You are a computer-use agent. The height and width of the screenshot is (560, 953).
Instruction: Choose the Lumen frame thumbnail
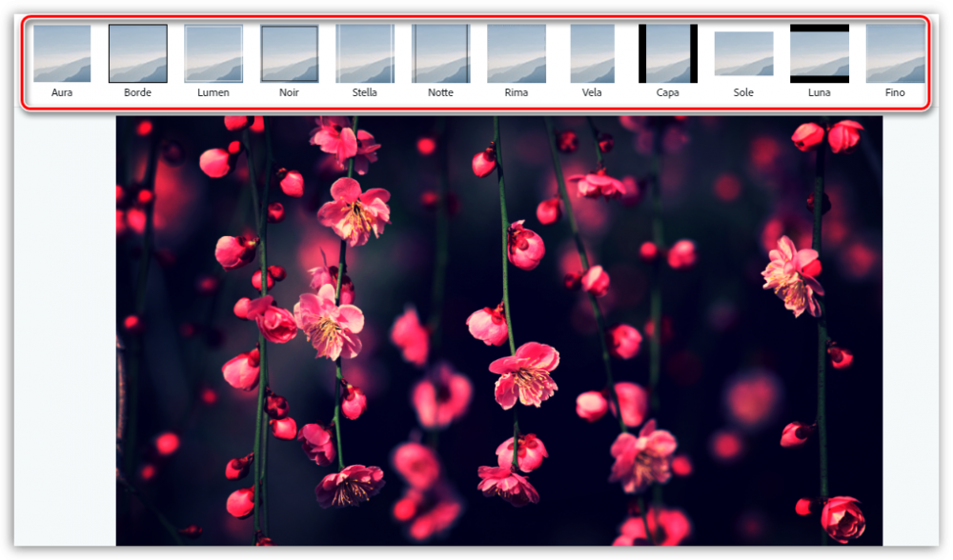(x=213, y=53)
